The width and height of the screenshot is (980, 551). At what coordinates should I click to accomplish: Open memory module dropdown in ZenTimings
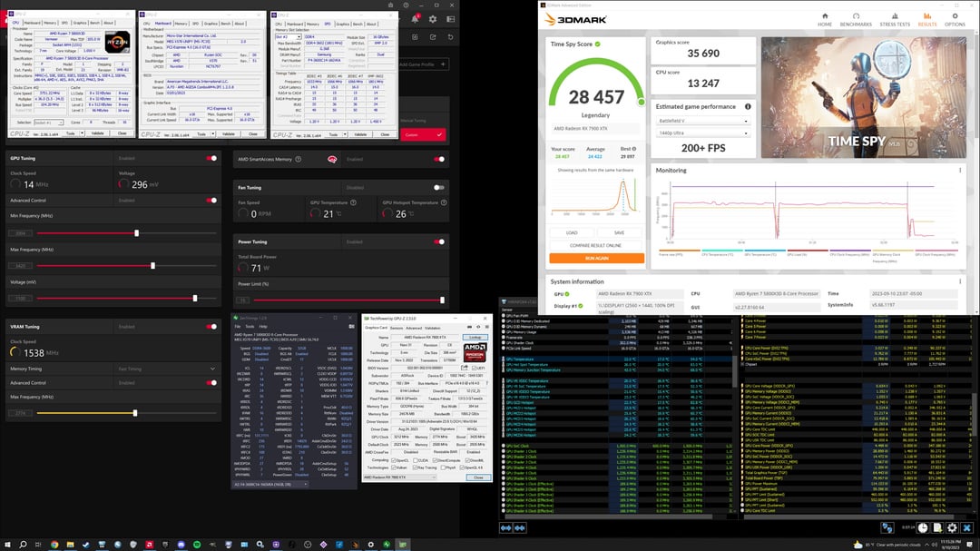click(x=271, y=484)
